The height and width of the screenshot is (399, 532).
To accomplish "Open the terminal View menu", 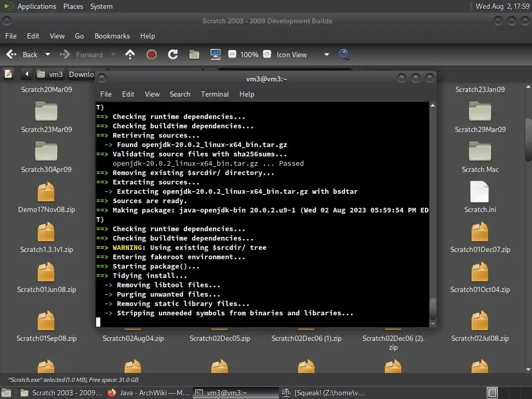I will coord(152,95).
